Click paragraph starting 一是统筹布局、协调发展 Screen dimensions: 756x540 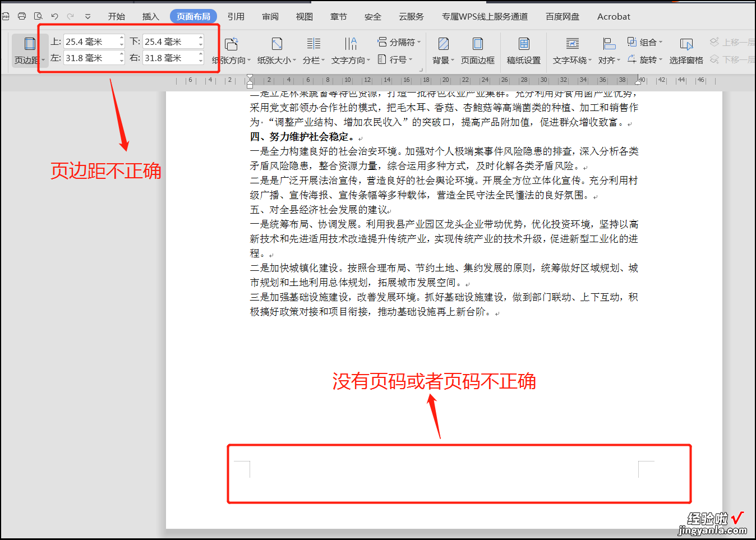click(x=444, y=239)
